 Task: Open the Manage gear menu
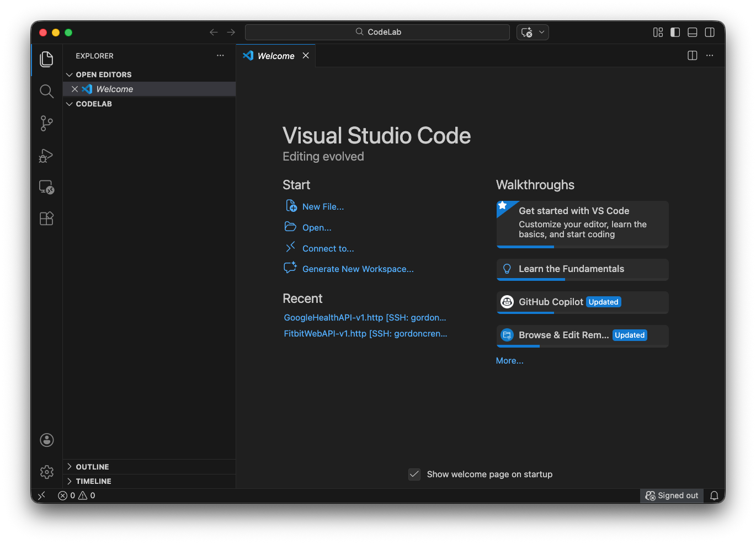point(47,472)
